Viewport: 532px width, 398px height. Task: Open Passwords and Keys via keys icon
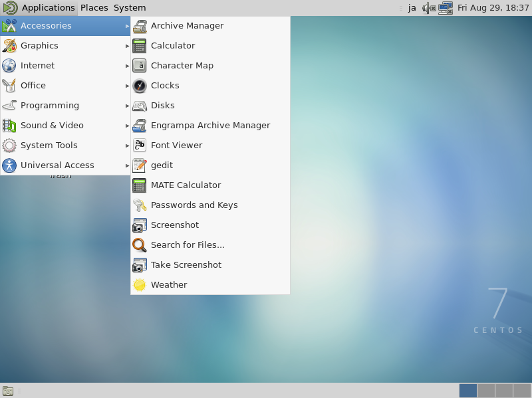click(140, 205)
